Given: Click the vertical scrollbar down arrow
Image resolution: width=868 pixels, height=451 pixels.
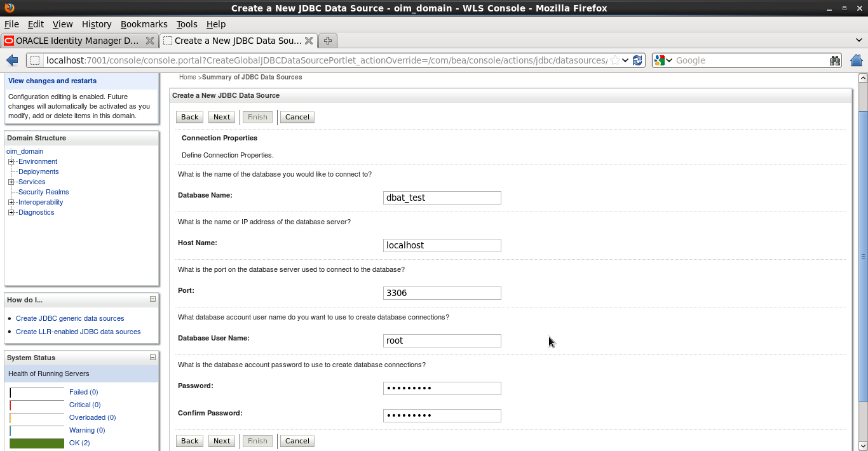Looking at the screenshot, I should (863, 446).
